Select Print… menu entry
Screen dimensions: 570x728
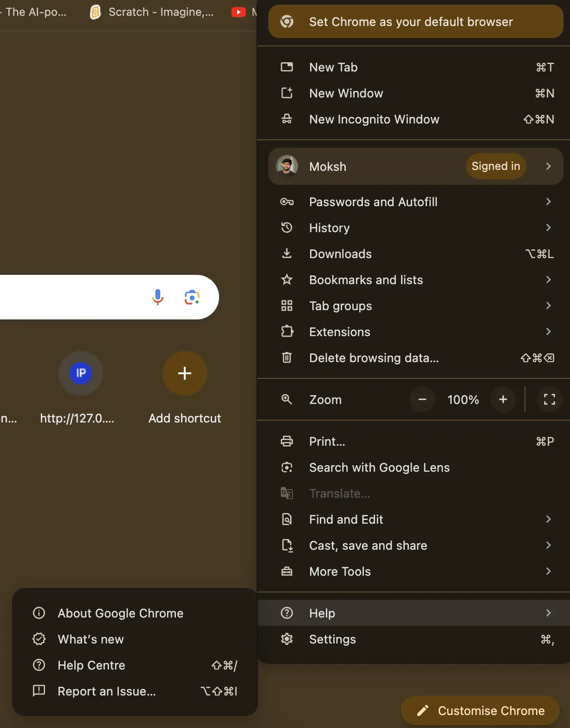pyautogui.click(x=414, y=442)
